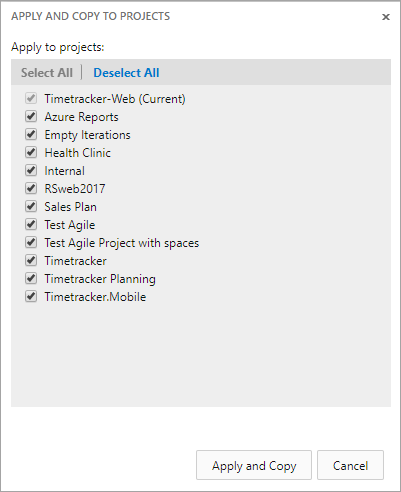Uncheck the Sales Plan checkbox
Screen dimensions: 401x492
click(x=31, y=206)
